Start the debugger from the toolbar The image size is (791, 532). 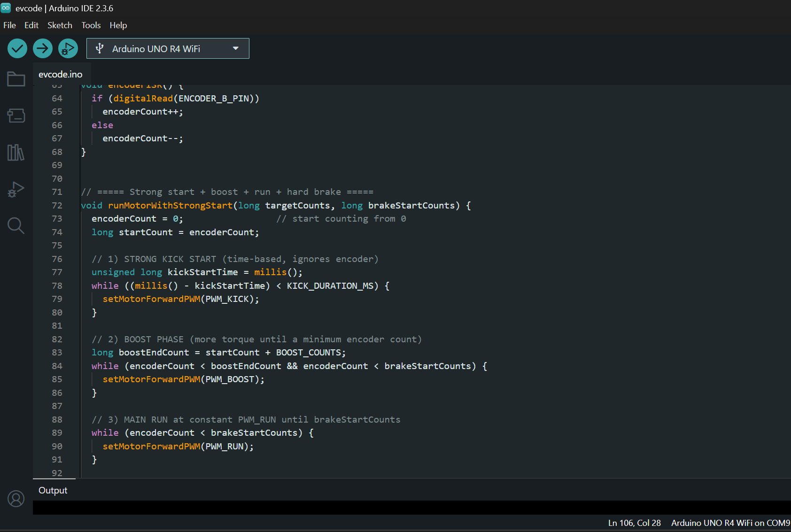coord(68,48)
